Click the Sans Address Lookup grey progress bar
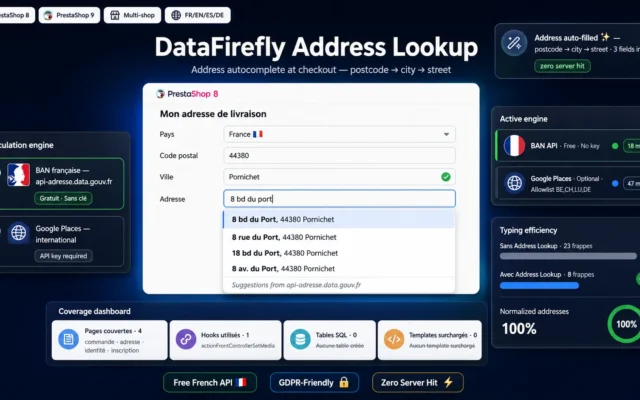The height and width of the screenshot is (400, 640). coord(568,256)
